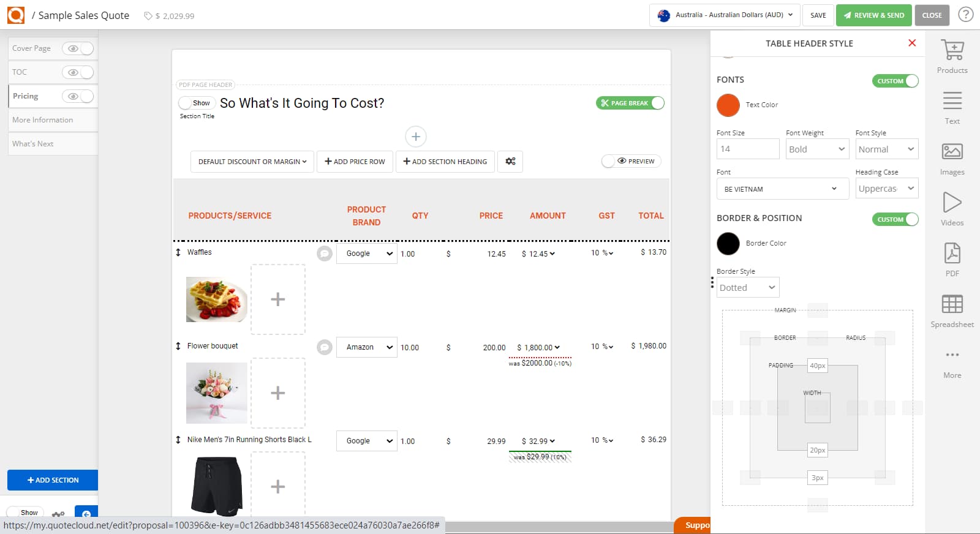Open the Font Style Normal dropdown

[886, 149]
